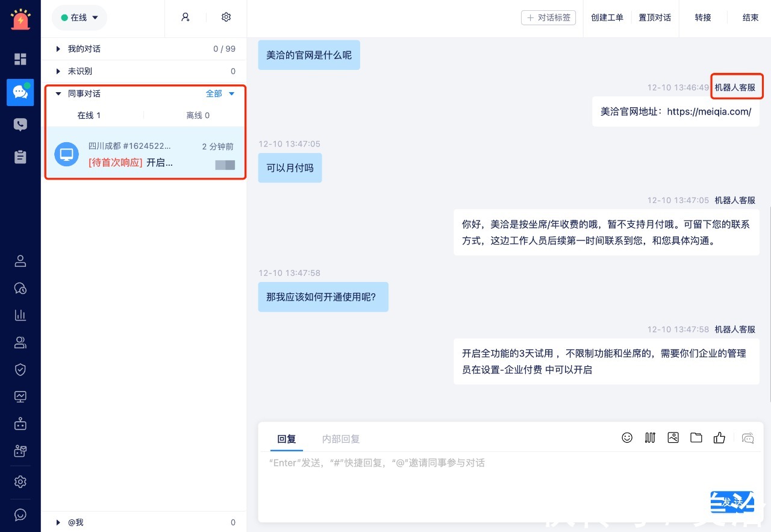771x532 pixels.
Task: Open the team members icon in sidebar
Action: tap(20, 342)
